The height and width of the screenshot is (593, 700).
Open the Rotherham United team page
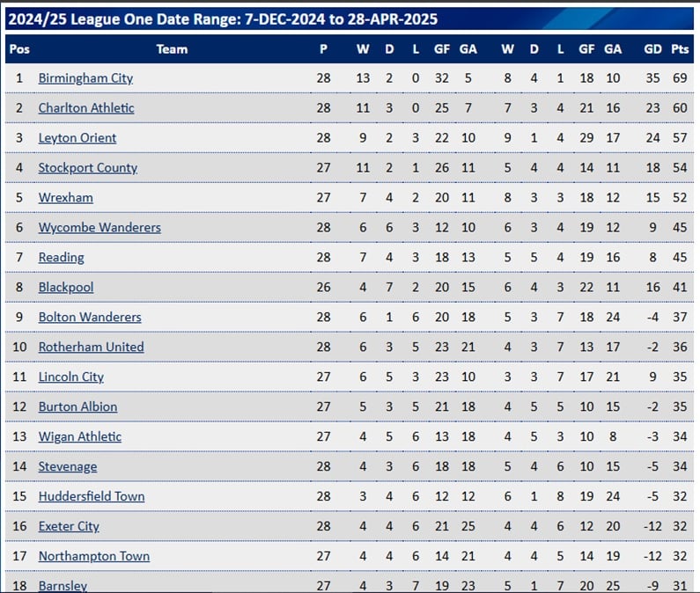(x=91, y=348)
